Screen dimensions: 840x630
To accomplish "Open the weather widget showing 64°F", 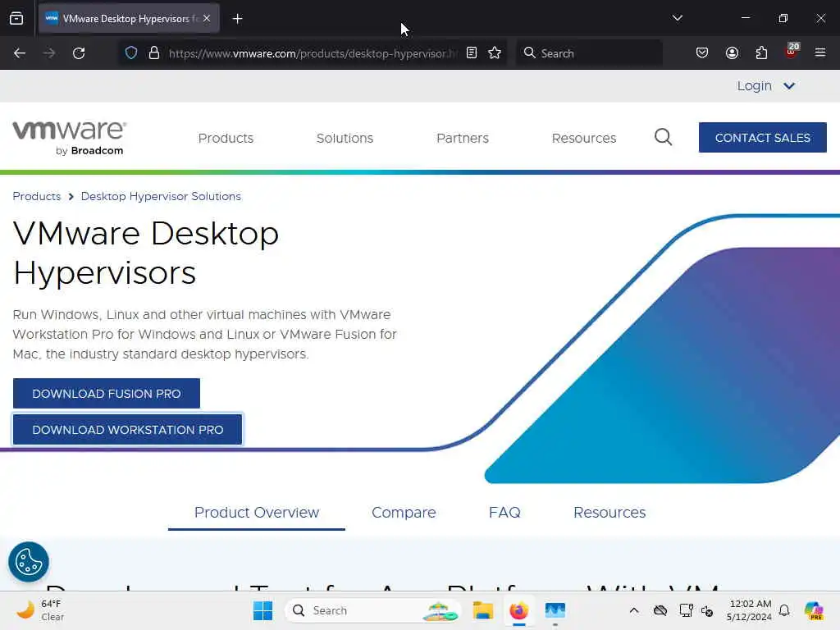I will point(40,610).
